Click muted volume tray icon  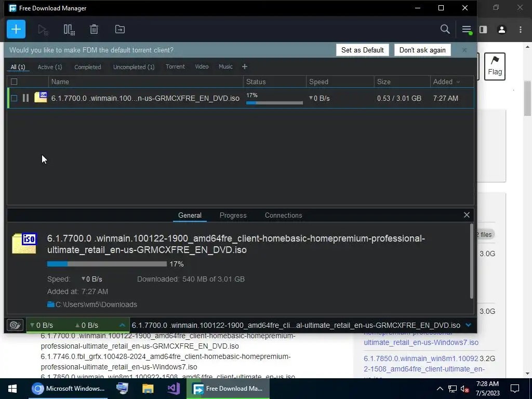[465, 389]
